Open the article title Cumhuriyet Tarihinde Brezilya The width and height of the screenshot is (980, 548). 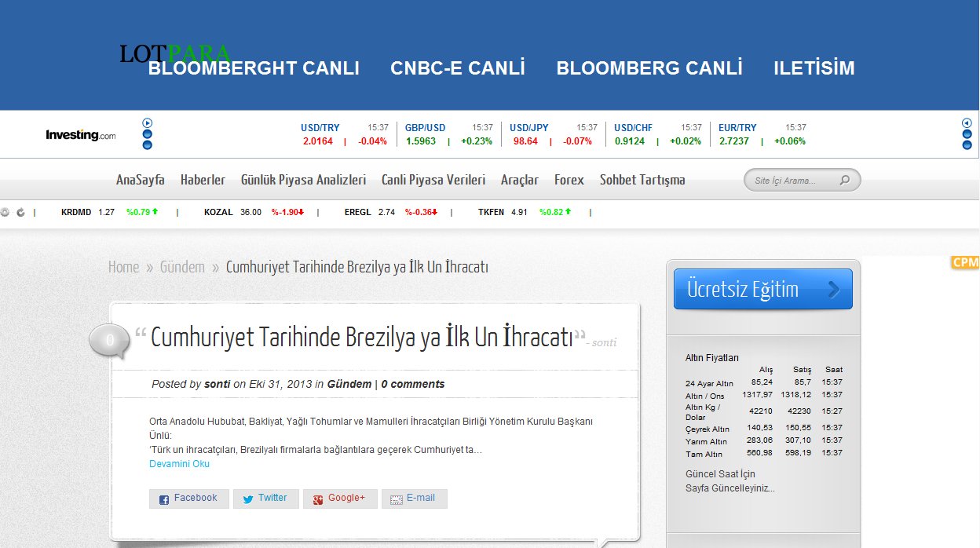pyautogui.click(x=362, y=338)
